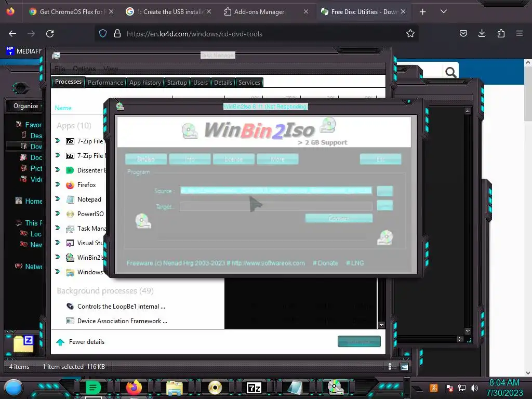The image size is (532, 399).
Task: Open the MEDIAFIRE bookmark
Action: [24, 51]
